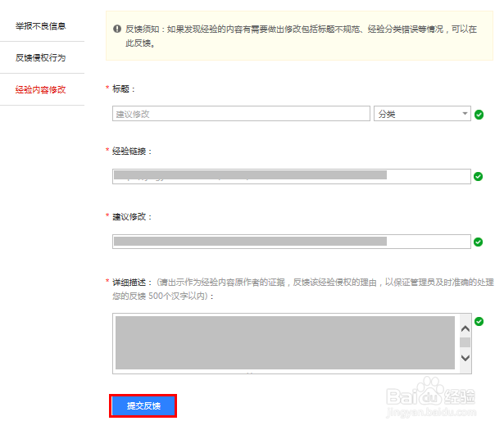Screen dimensions: 504x430
Task: Click the info icon beside 反馈须知
Action: [117, 29]
